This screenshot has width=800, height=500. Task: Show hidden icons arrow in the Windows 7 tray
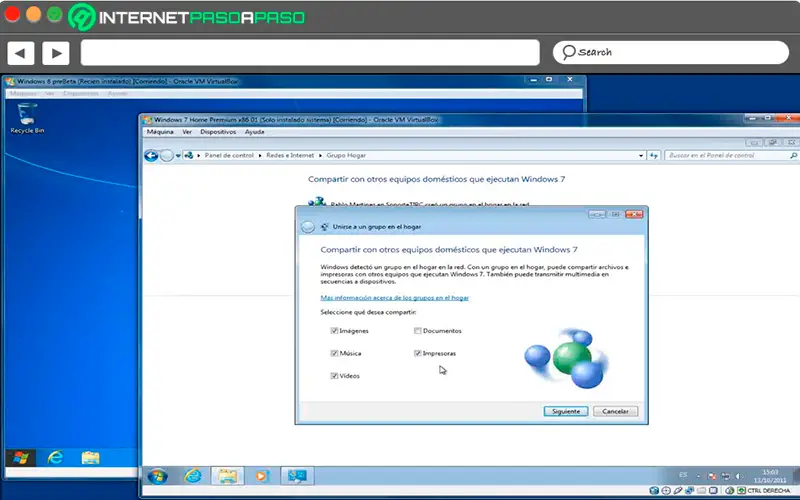698,476
